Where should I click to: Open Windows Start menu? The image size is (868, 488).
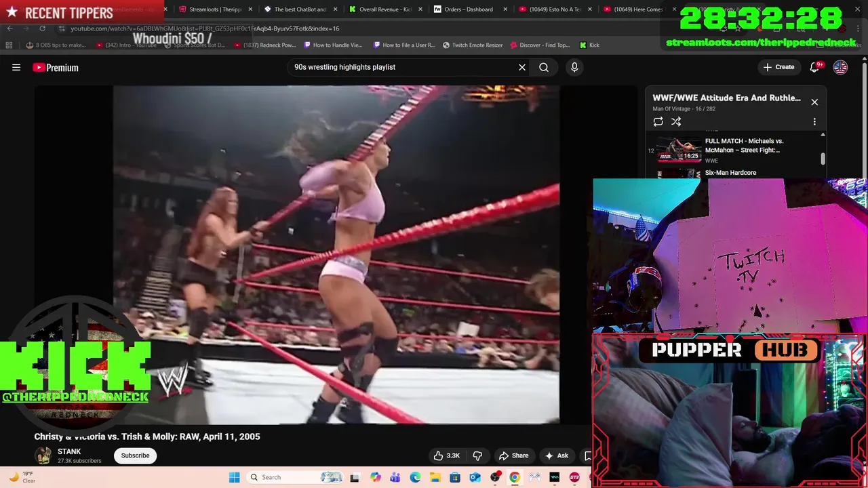(x=234, y=477)
